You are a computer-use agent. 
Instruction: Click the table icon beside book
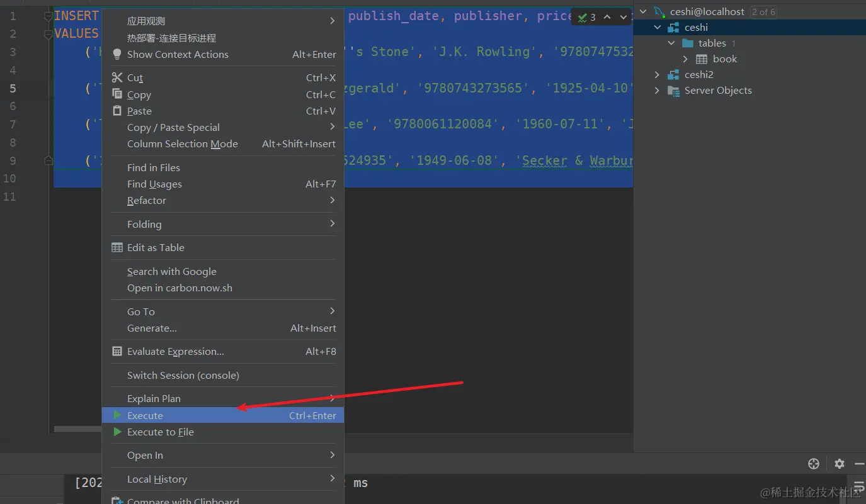click(702, 59)
